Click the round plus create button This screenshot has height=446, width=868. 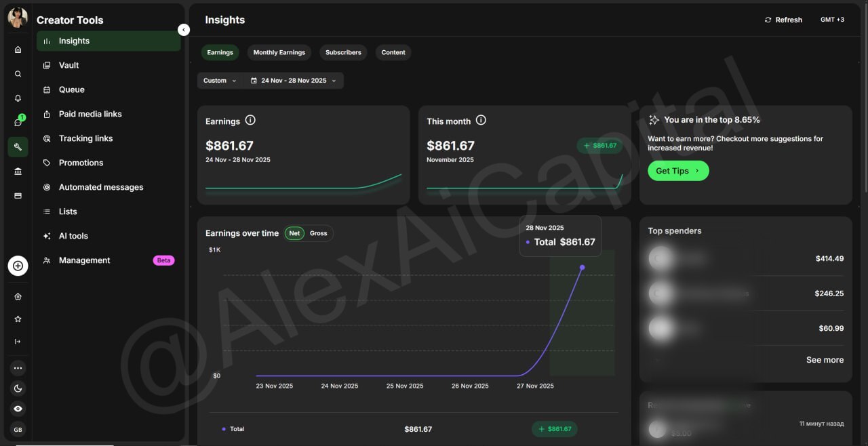[18, 266]
